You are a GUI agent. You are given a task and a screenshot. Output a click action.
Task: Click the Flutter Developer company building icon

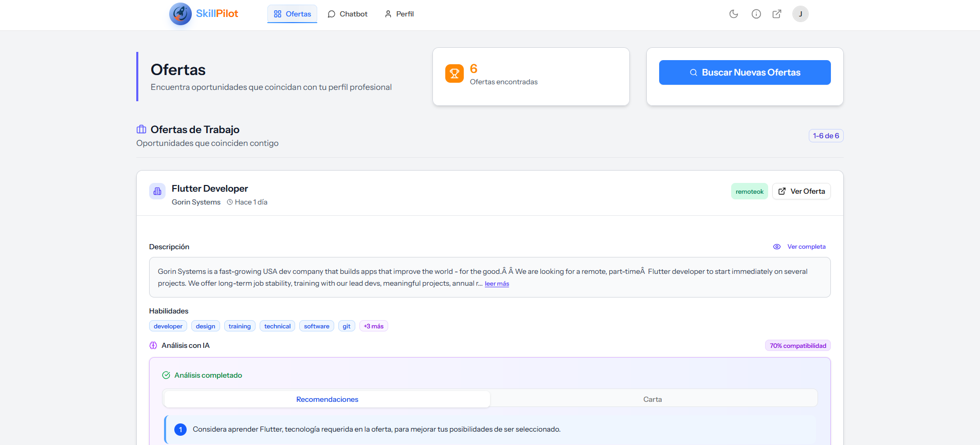pyautogui.click(x=157, y=191)
